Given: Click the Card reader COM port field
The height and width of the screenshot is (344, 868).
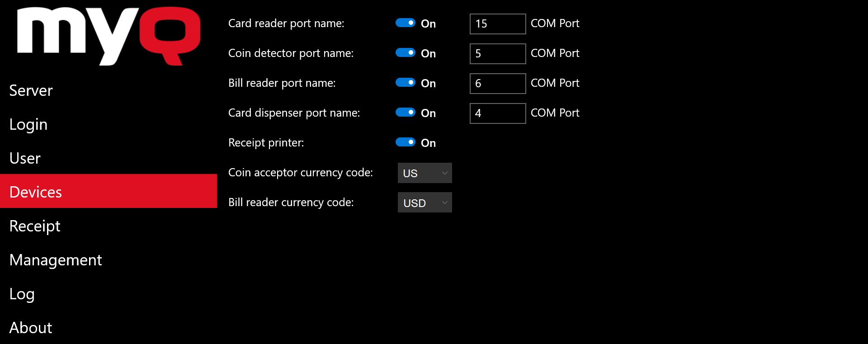Looking at the screenshot, I should [497, 24].
